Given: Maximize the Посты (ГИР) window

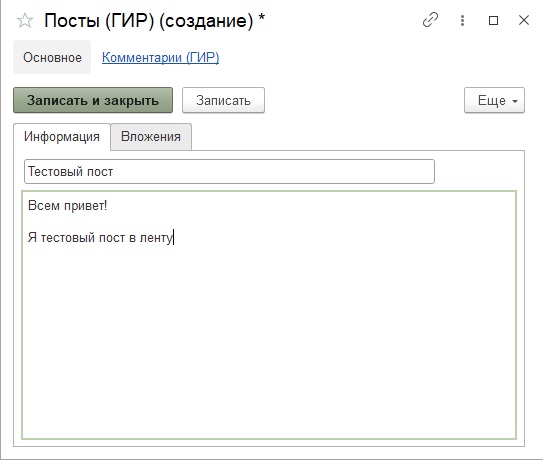Looking at the screenshot, I should click(x=493, y=20).
